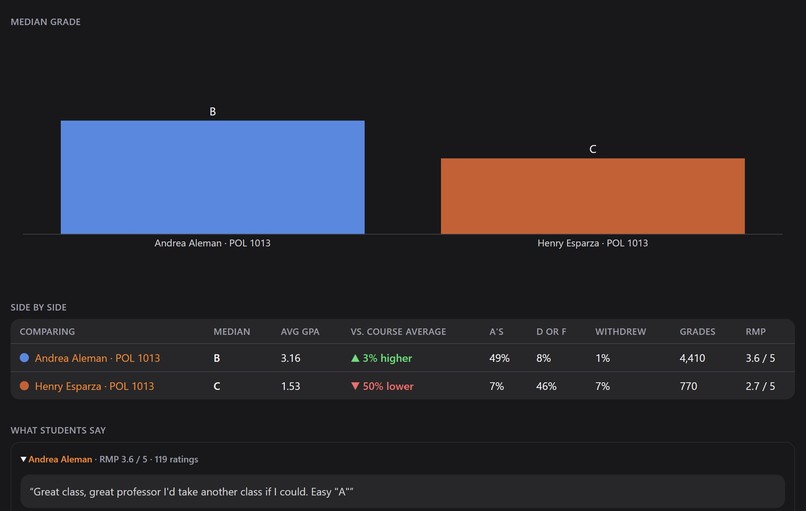Click the Andrea Aleman · POL 1013 axis label
806x511 pixels.
(x=212, y=243)
